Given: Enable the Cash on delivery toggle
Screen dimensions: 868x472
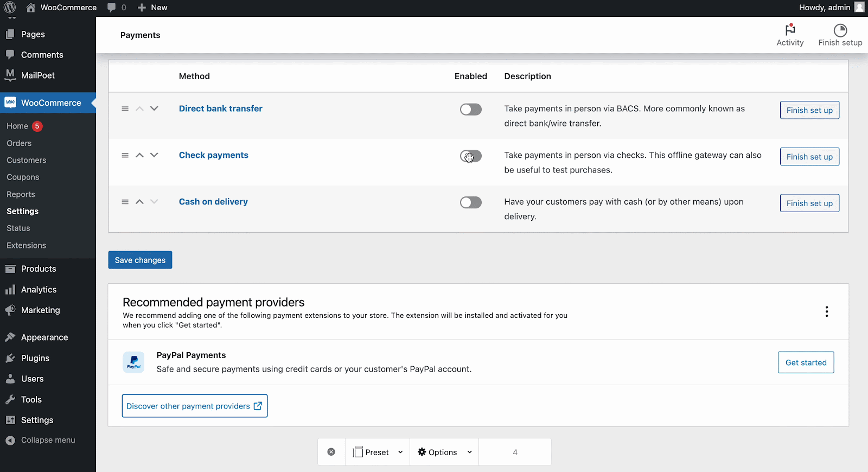Looking at the screenshot, I should pos(471,202).
